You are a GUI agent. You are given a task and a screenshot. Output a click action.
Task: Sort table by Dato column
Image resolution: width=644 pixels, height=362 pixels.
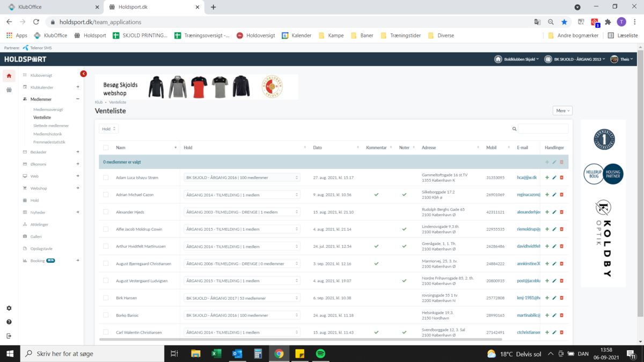[336, 147]
